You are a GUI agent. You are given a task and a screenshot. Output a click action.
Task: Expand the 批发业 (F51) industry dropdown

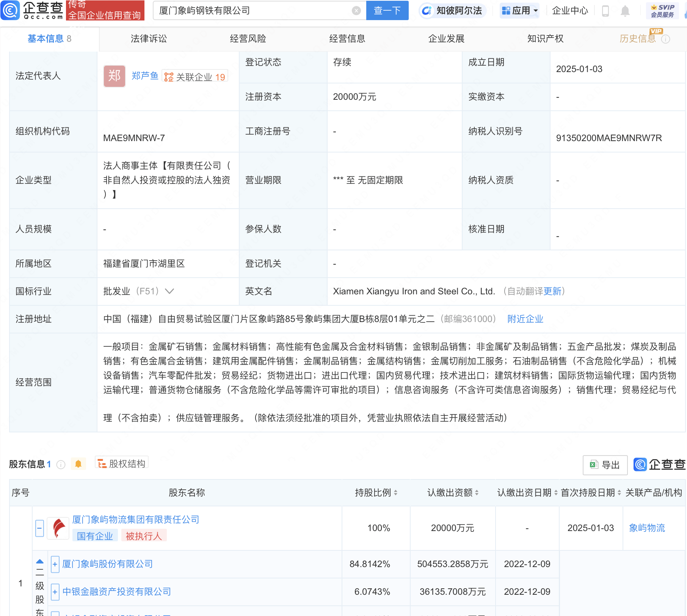169,291
